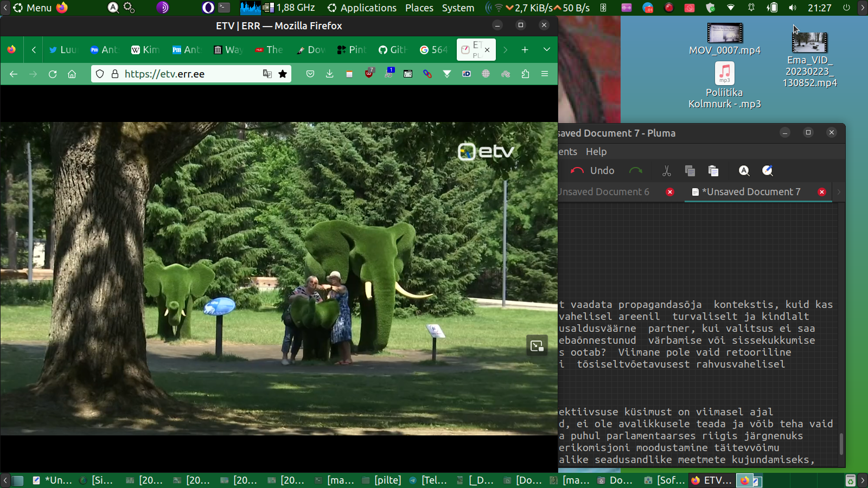Click the Pluma vertical scrollbar handle

click(841, 444)
